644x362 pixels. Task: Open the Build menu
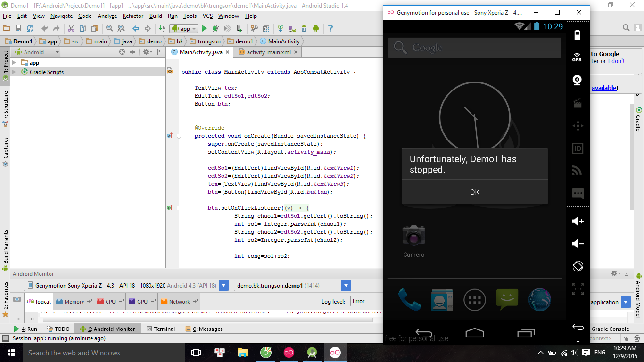(x=156, y=16)
